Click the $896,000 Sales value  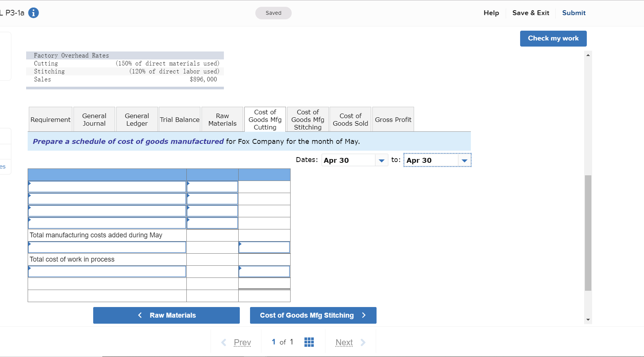point(203,79)
